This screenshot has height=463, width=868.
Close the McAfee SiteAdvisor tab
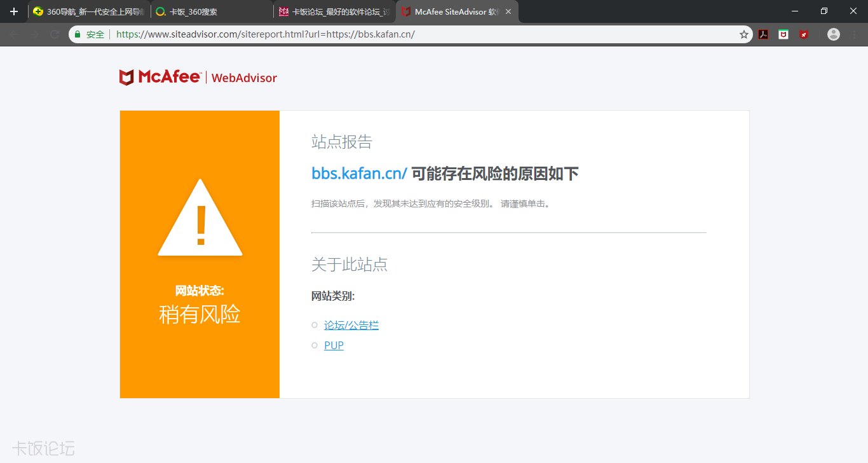point(508,11)
